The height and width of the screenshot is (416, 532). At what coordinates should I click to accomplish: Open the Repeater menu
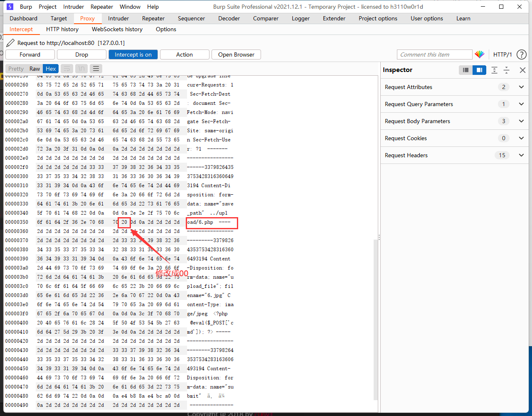click(x=102, y=7)
